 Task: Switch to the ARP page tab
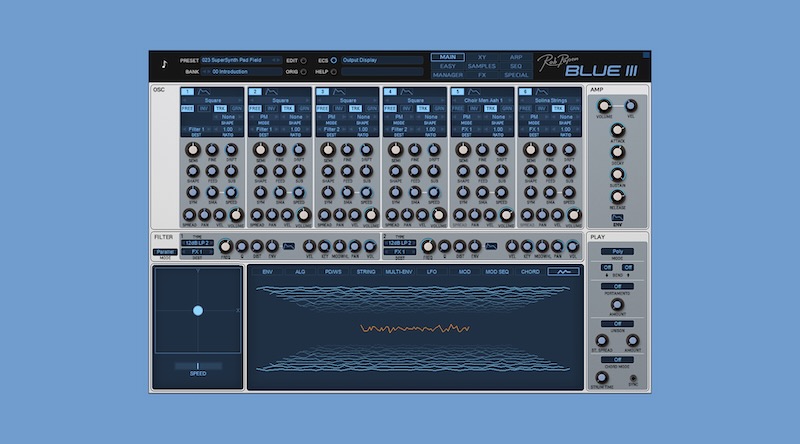pos(516,57)
